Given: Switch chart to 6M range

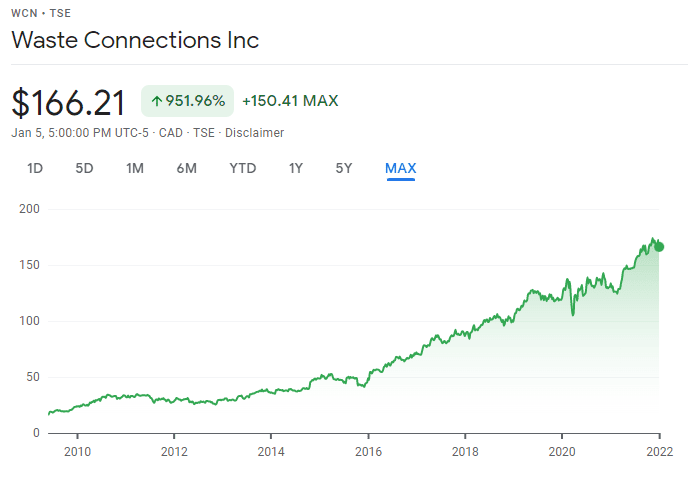Looking at the screenshot, I should [x=186, y=168].
